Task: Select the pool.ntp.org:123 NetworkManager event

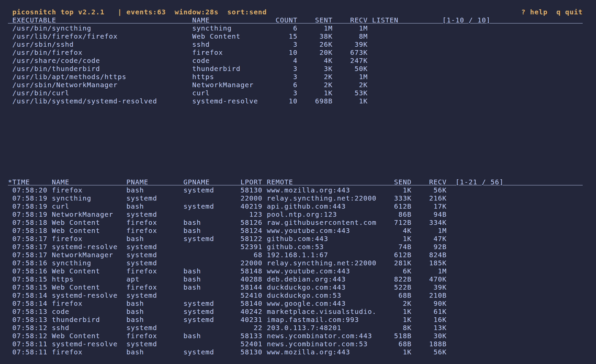Action: 295,215
